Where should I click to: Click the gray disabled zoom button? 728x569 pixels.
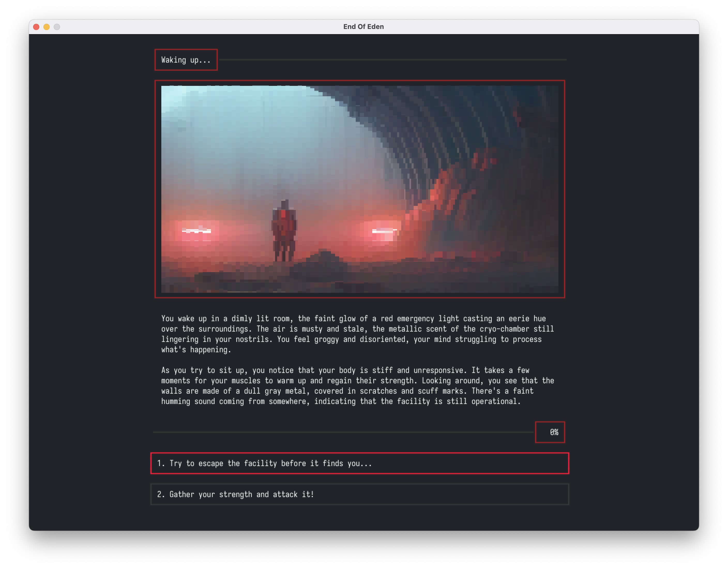pyautogui.click(x=57, y=27)
